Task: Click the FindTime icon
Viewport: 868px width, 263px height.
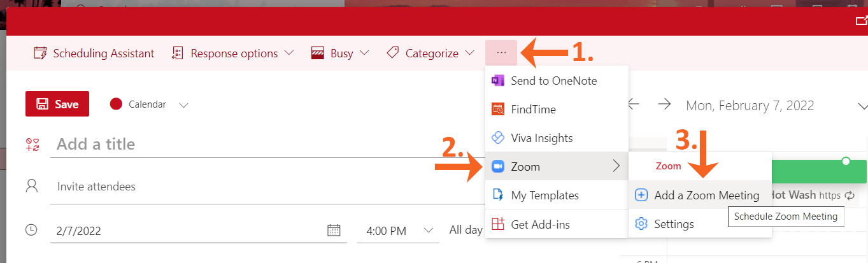Action: [x=498, y=110]
